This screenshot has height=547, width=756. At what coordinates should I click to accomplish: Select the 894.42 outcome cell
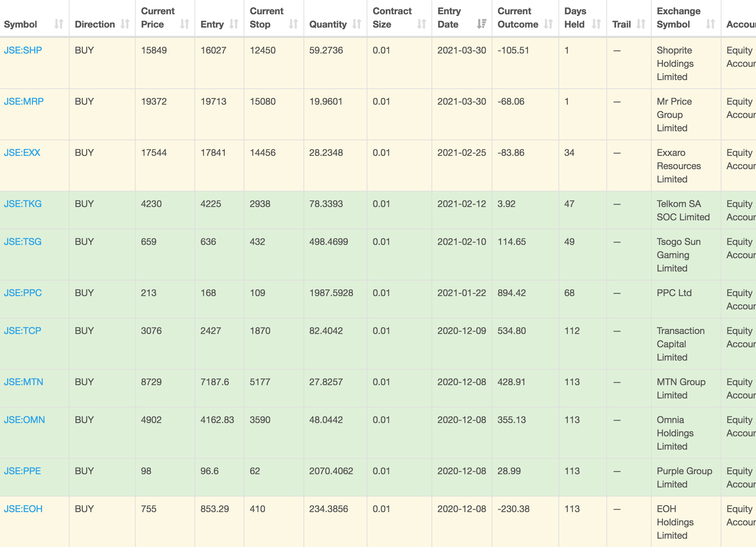(x=525, y=299)
